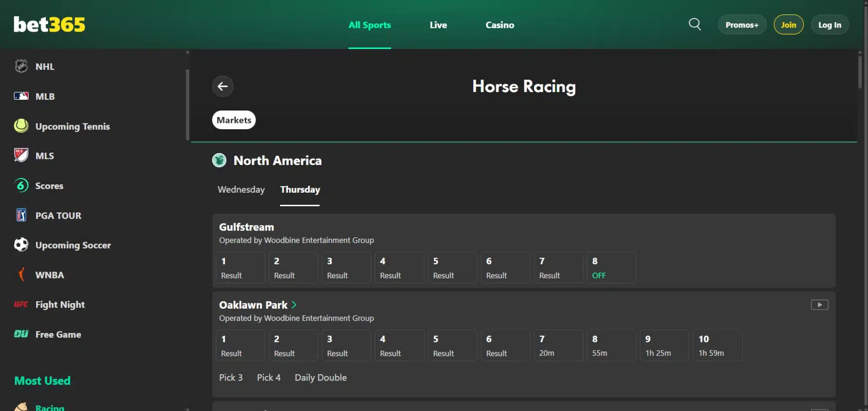View Gulfstream race 7 result
Viewport: 868px width, 411px height.
click(x=558, y=267)
